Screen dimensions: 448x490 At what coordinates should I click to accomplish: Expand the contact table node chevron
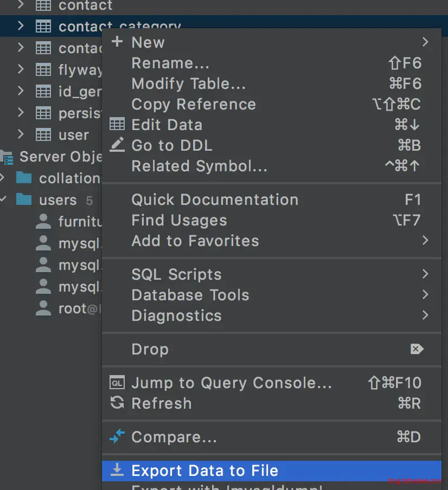tap(21, 5)
